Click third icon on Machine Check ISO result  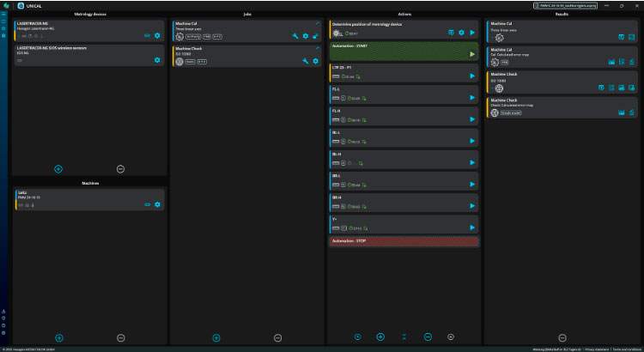622,88
